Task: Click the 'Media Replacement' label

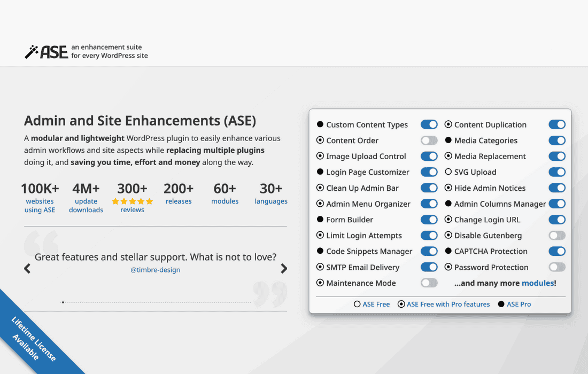Action: click(x=490, y=156)
